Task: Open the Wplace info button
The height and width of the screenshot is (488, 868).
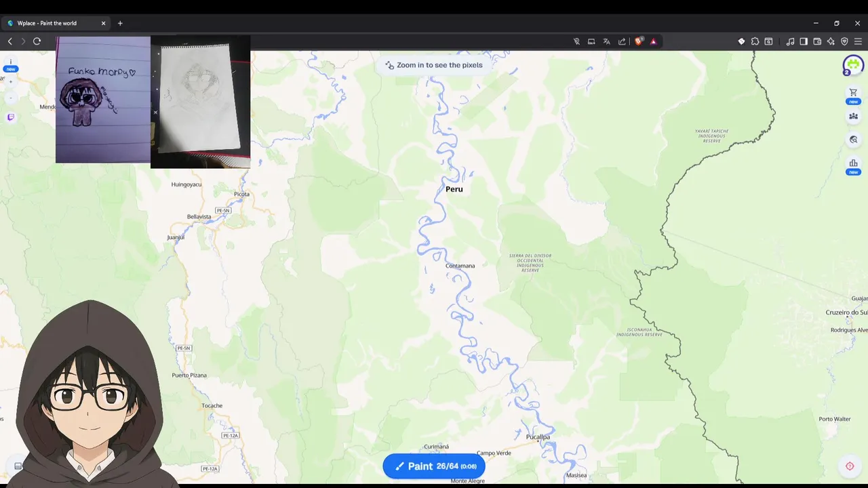Action: (11, 63)
